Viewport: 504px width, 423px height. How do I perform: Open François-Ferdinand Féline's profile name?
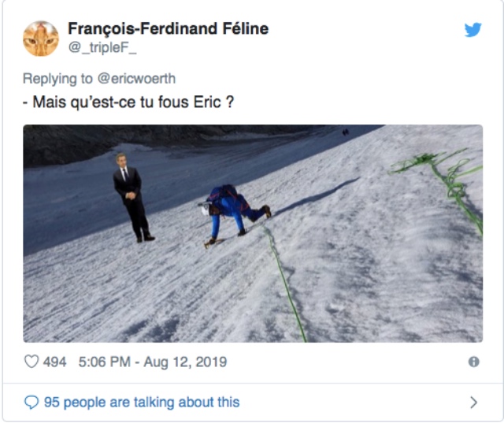168,28
